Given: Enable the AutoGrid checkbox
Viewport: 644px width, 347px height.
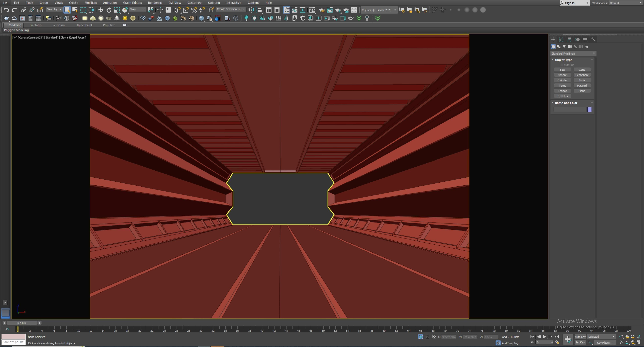Looking at the screenshot, I should point(562,65).
